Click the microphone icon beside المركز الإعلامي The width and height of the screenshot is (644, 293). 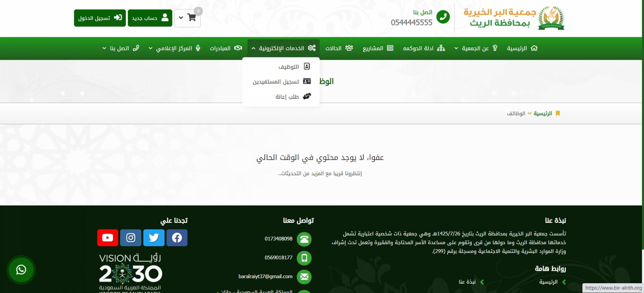click(198, 48)
